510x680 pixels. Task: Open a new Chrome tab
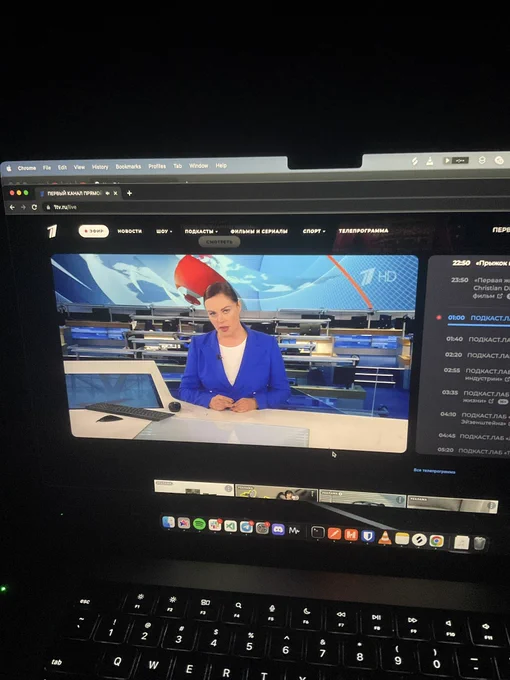coord(129,193)
